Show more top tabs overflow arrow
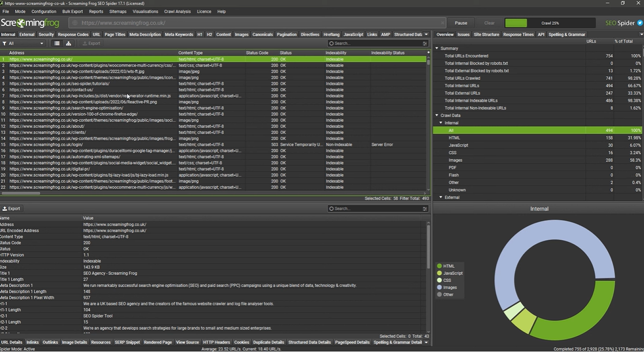 coord(426,35)
